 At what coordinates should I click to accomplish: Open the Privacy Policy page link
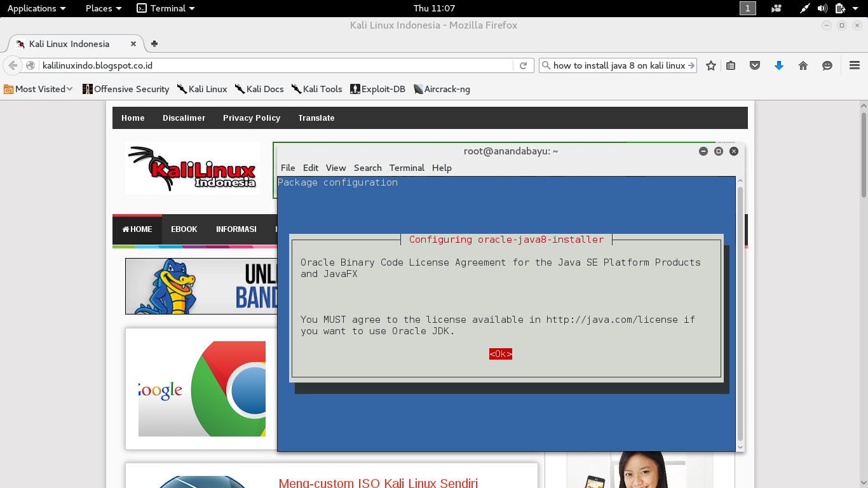click(x=252, y=118)
